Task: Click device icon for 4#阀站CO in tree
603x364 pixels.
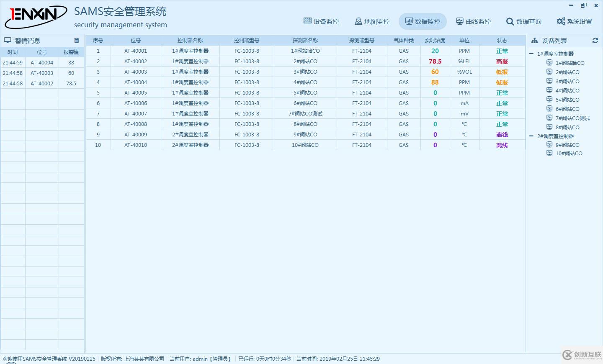Action: click(x=549, y=90)
